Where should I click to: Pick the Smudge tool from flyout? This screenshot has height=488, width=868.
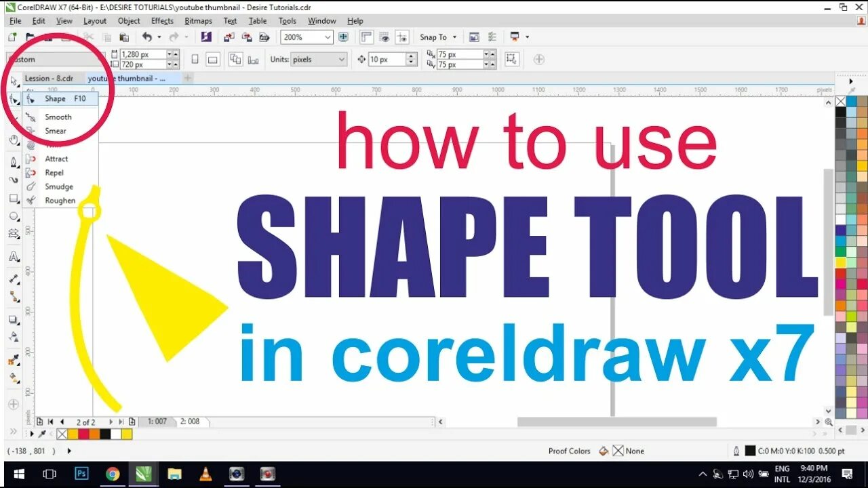click(x=60, y=186)
